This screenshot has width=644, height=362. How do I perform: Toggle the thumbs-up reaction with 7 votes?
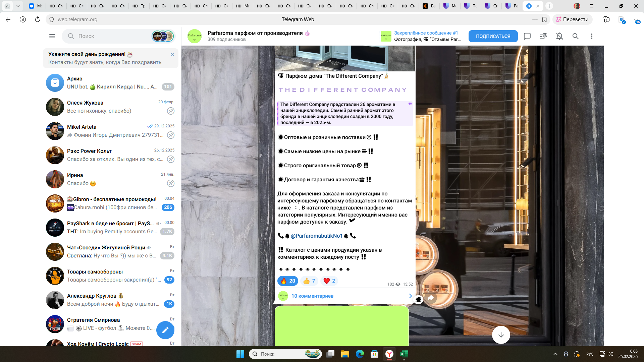(x=309, y=281)
